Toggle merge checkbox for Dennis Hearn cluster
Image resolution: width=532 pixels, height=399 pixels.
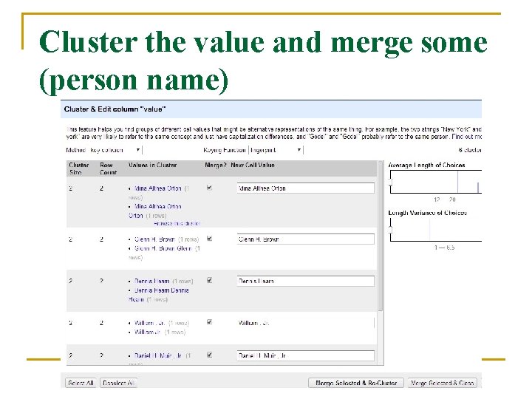(x=209, y=280)
